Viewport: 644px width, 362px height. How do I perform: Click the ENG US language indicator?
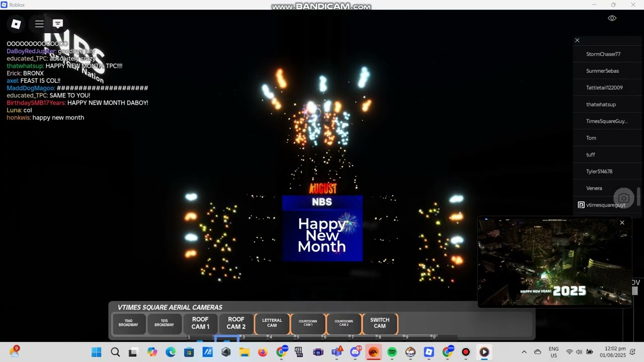553,352
